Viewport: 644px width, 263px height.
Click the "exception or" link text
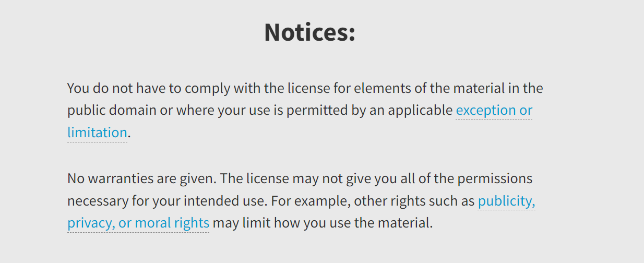(494, 111)
